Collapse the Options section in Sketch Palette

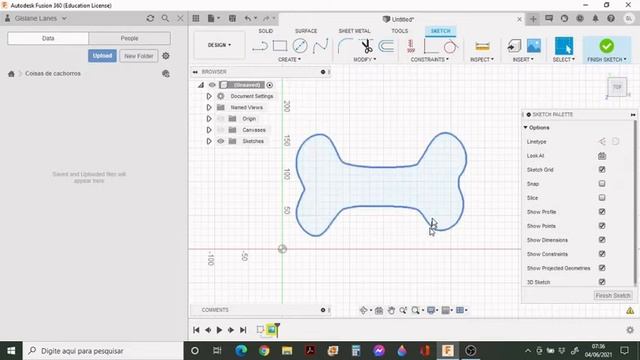pyautogui.click(x=526, y=128)
